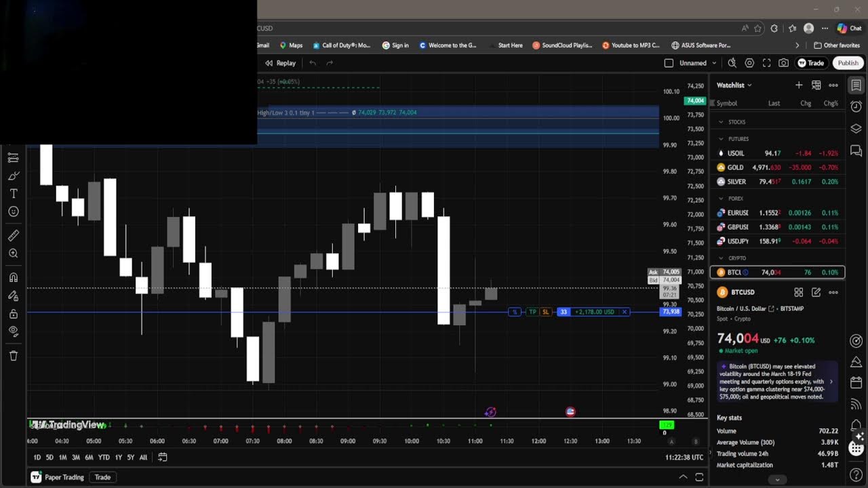The width and height of the screenshot is (868, 488).
Task: Select EURUSD in the watchlist
Action: [x=777, y=213]
